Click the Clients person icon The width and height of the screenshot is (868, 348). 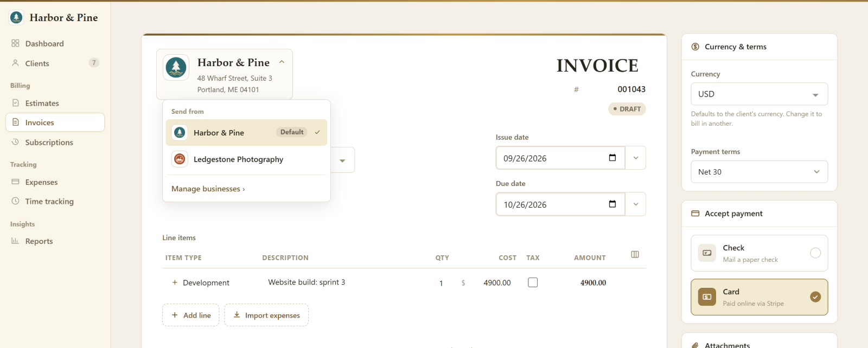(15, 63)
